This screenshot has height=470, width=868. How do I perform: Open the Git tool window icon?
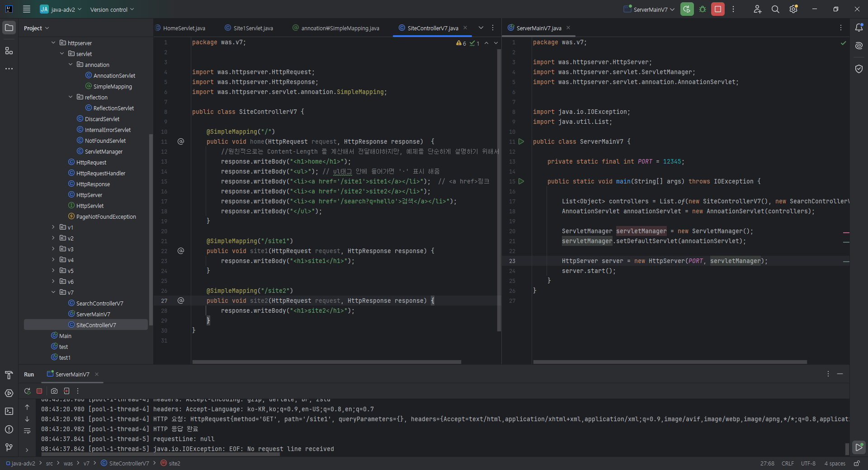click(x=9, y=447)
